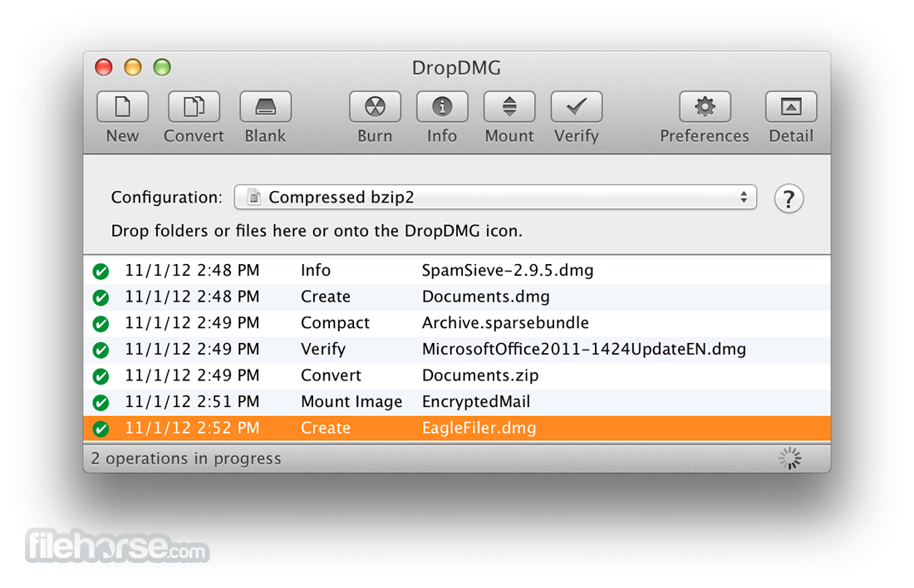Create a Blank image via toolbar icon

265,106
